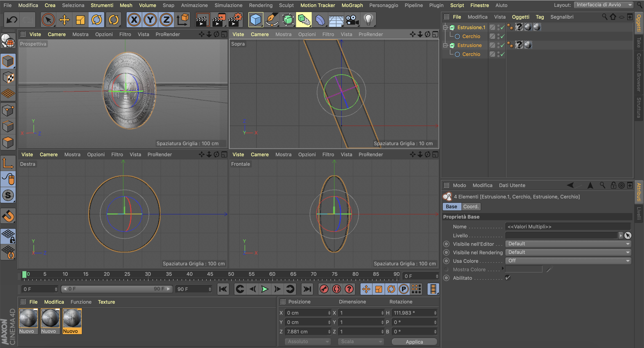This screenshot has width=644, height=348.
Task: Select the third Nuovo material thumbnail
Action: click(72, 318)
